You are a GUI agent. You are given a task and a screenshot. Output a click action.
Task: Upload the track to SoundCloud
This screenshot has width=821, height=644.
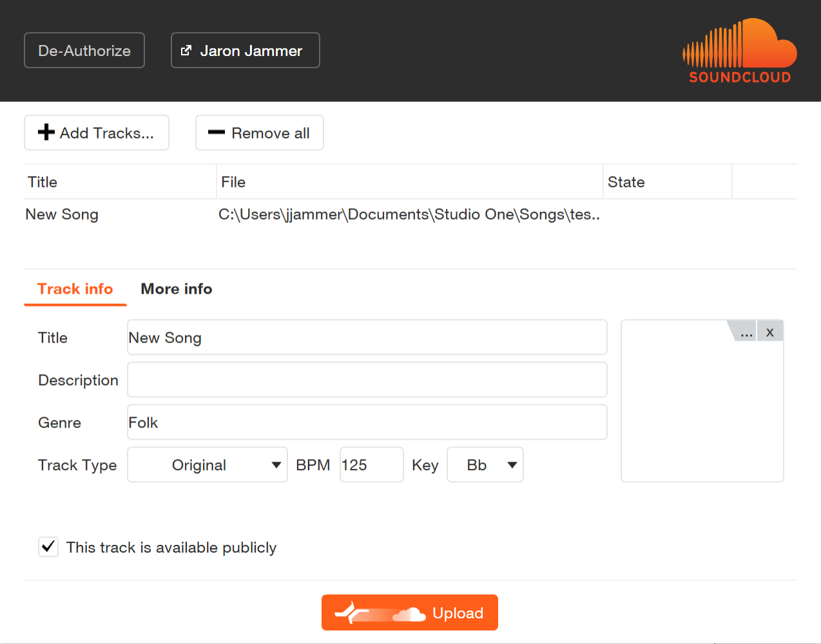(x=410, y=612)
